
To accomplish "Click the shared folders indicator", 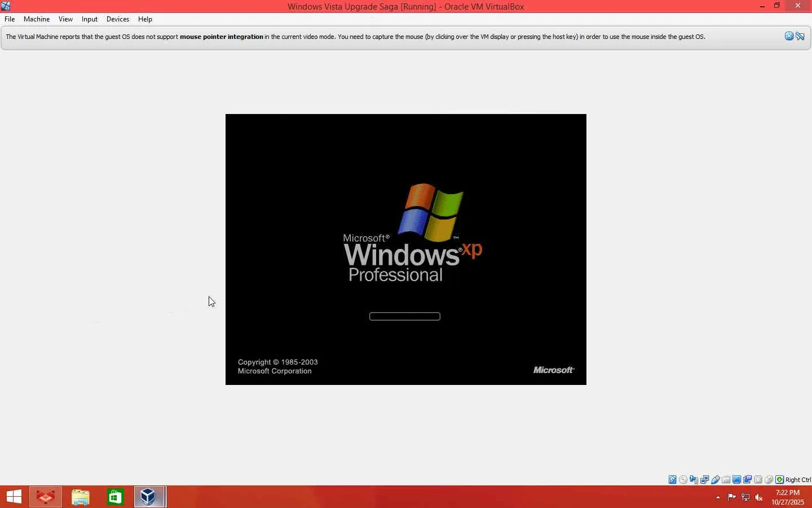I will pyautogui.click(x=726, y=480).
